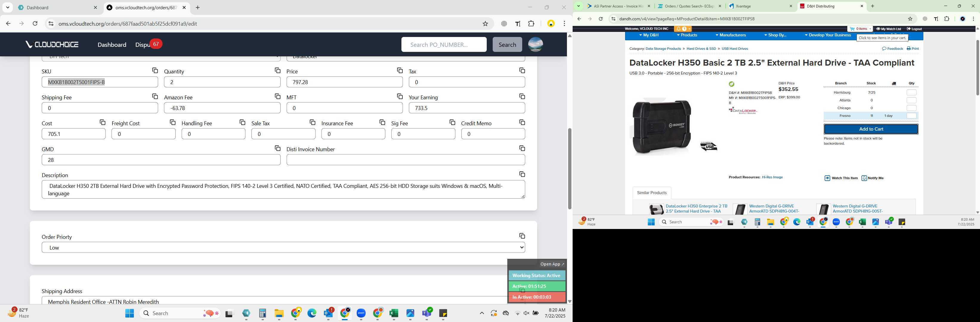Open Dashboard in CloudChoice navbar
Viewport: 980px width, 322px height.
(x=112, y=45)
